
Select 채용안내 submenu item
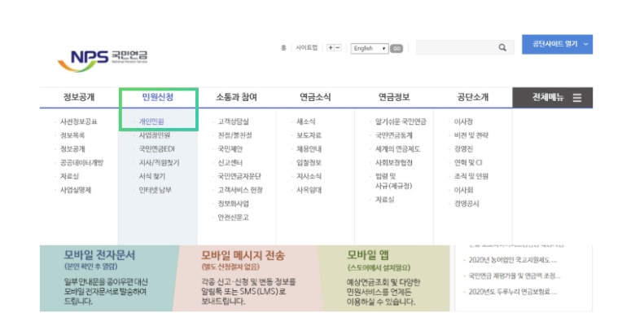309,149
